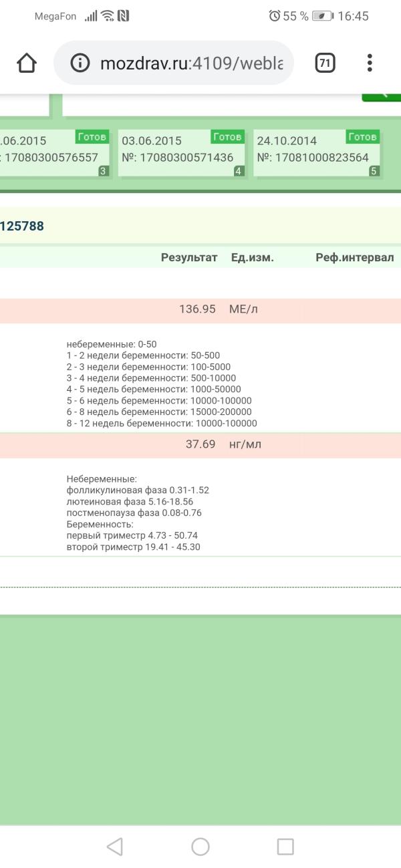This screenshot has width=401, height=868.
Task: Tap line 8 - 12 недель беременности: 10000-100000
Action: click(162, 424)
